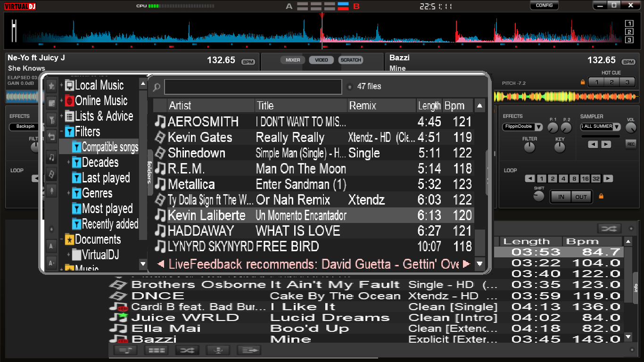Click the playlist music list icon in bottom toolbar
This screenshot has width=644, height=362.
click(125, 350)
